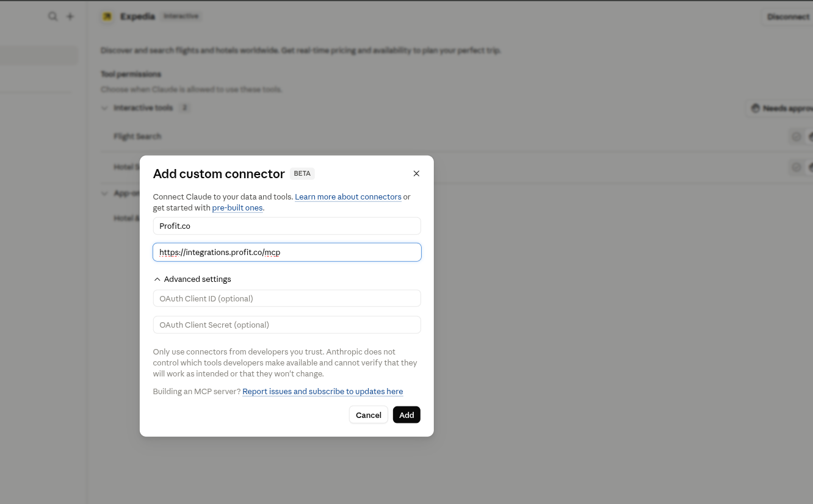This screenshot has height=504, width=813.
Task: Click the Expedia connector title text
Action: click(x=137, y=16)
